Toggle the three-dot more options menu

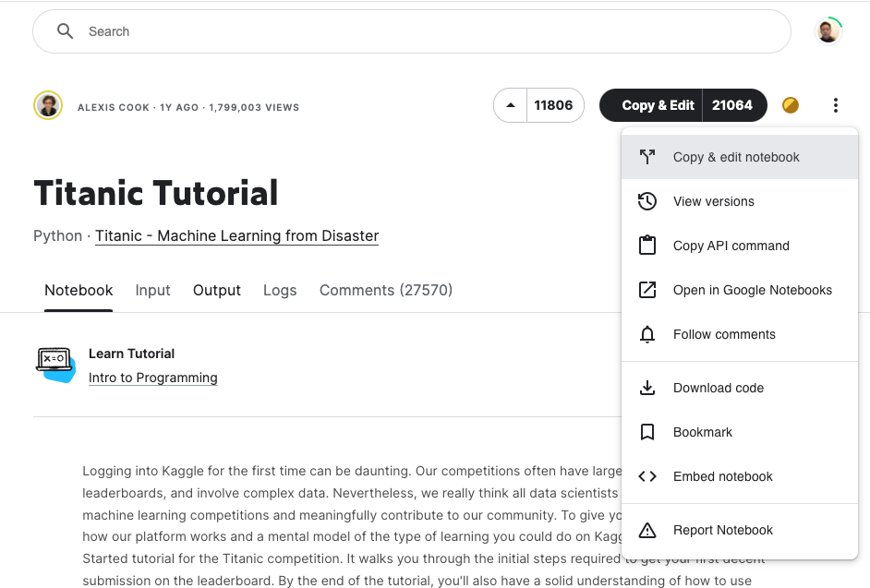point(835,105)
